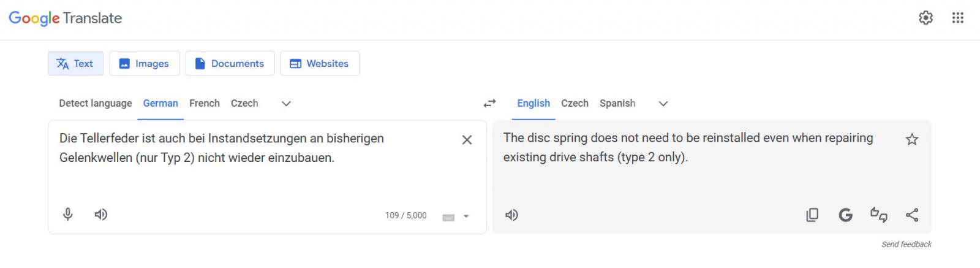980x268 pixels.
Task: Click the microphone voice input icon
Action: 68,214
